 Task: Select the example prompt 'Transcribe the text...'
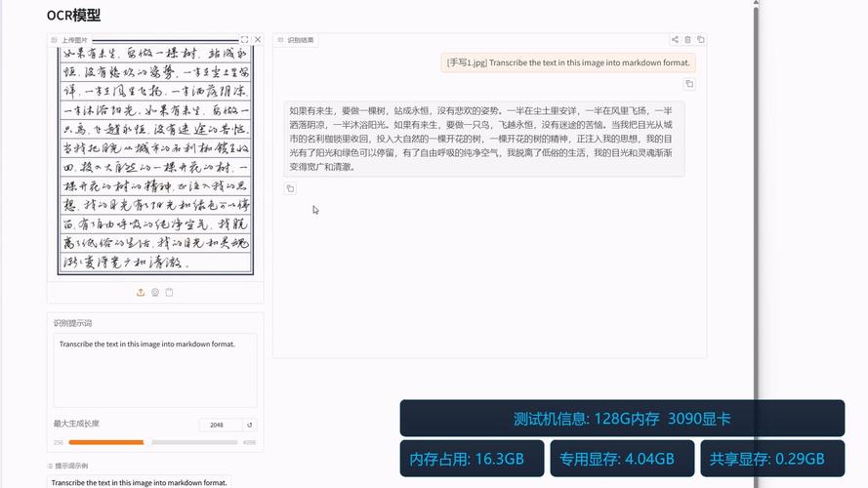pyautogui.click(x=139, y=482)
